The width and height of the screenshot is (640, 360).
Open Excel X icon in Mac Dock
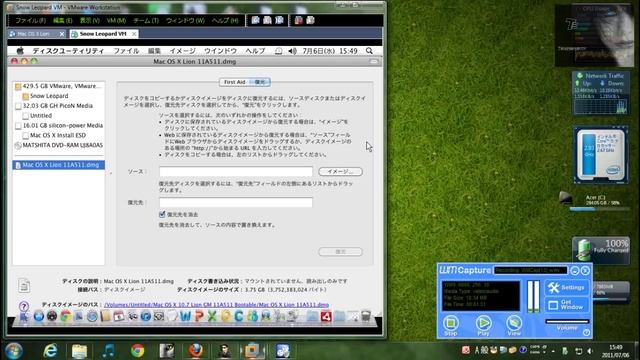click(212, 316)
